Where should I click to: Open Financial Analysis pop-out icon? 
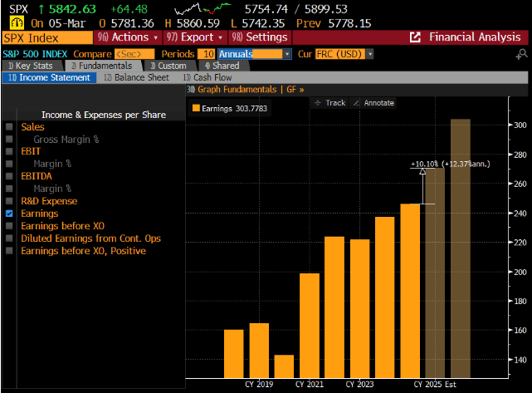pyautogui.click(x=415, y=37)
